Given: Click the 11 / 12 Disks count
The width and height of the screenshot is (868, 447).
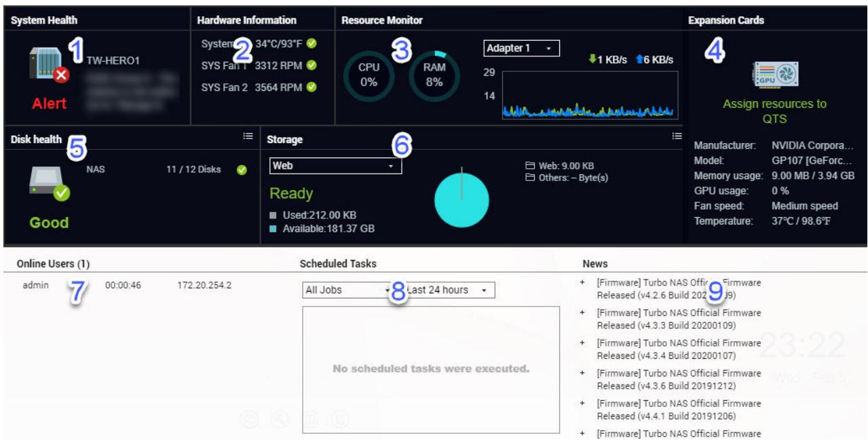Looking at the screenshot, I should (x=193, y=170).
